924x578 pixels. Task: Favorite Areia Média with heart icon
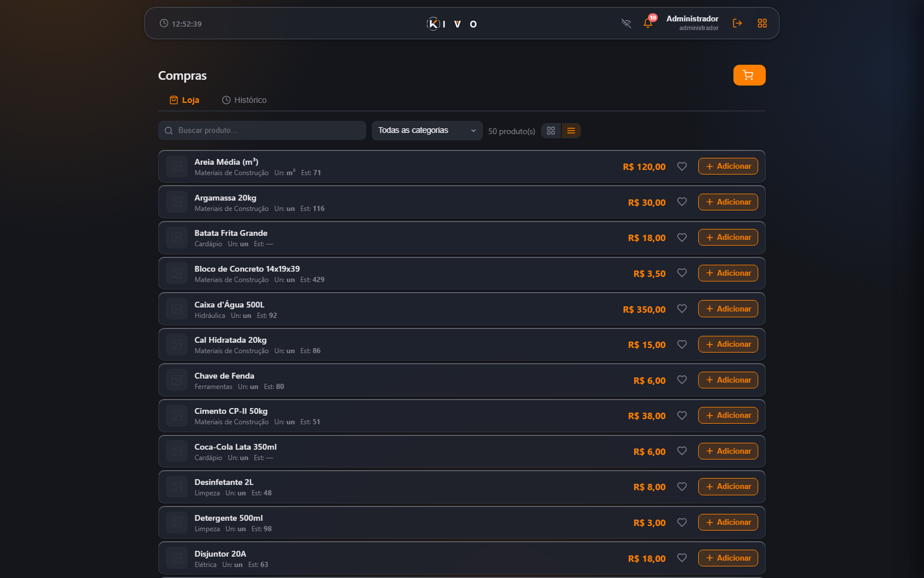point(682,166)
